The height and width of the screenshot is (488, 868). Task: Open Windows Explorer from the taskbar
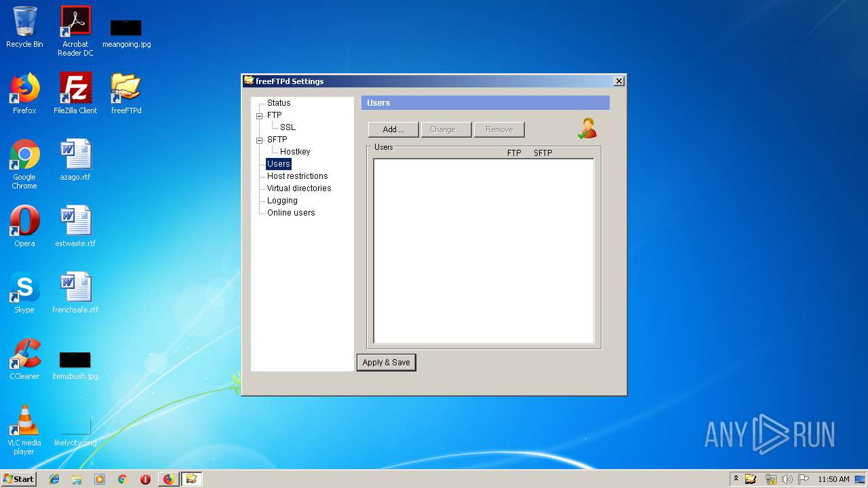77,479
